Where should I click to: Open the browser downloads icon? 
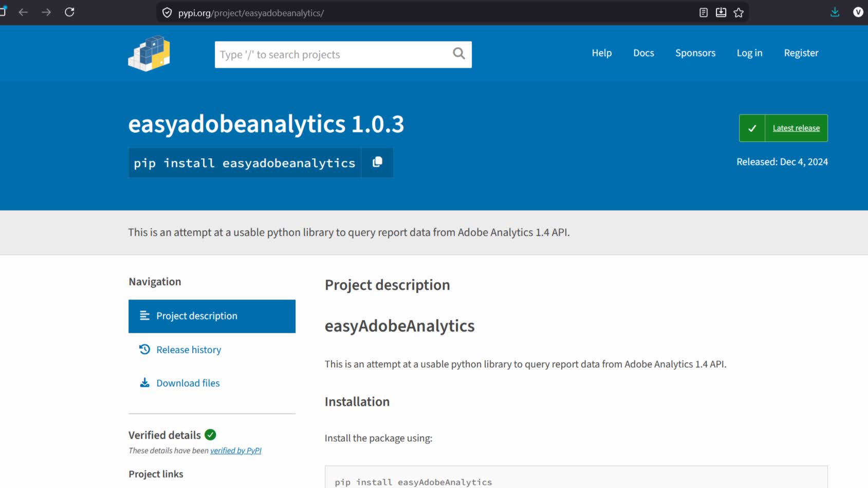pos(835,12)
